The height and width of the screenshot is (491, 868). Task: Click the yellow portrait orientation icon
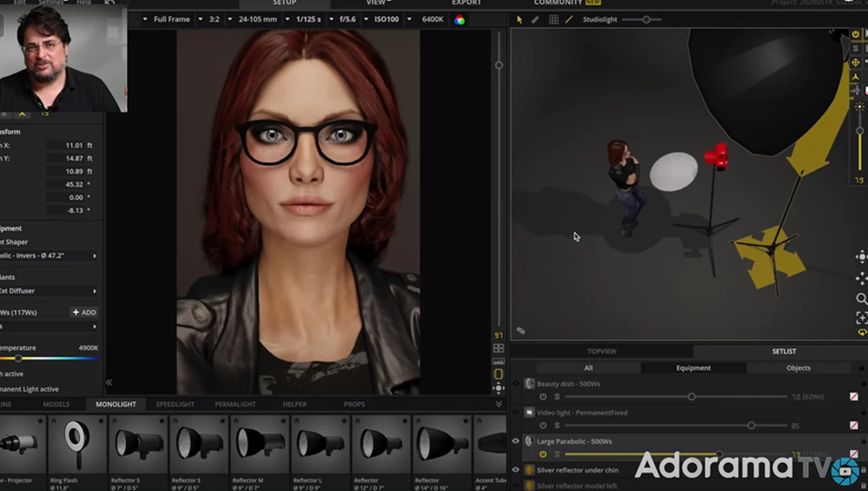click(x=498, y=374)
